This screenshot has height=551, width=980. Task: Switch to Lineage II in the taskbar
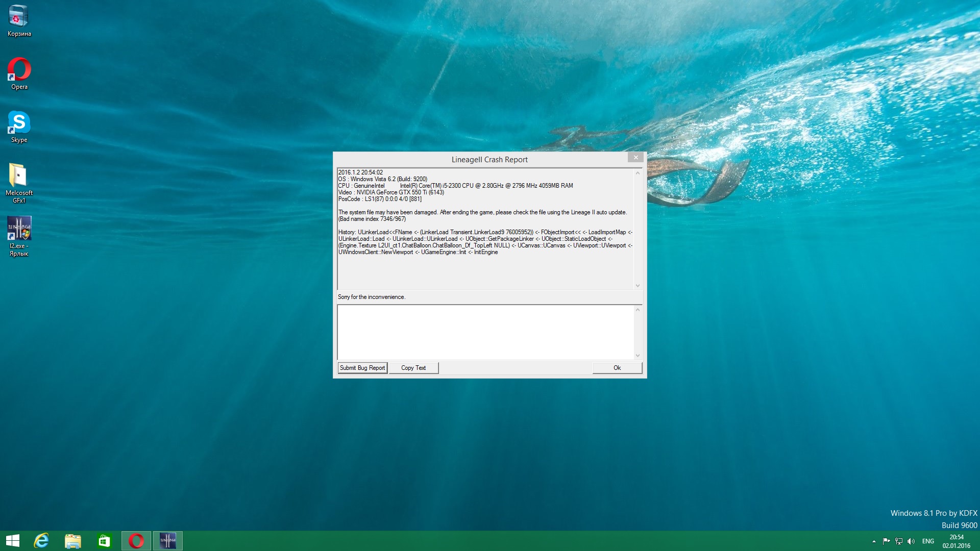pos(168,541)
